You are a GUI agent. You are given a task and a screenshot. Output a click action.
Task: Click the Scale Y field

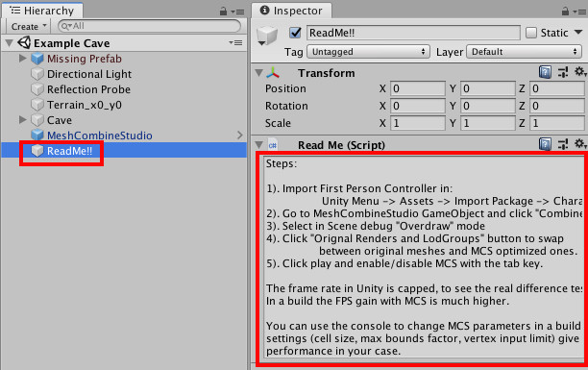[x=487, y=123]
